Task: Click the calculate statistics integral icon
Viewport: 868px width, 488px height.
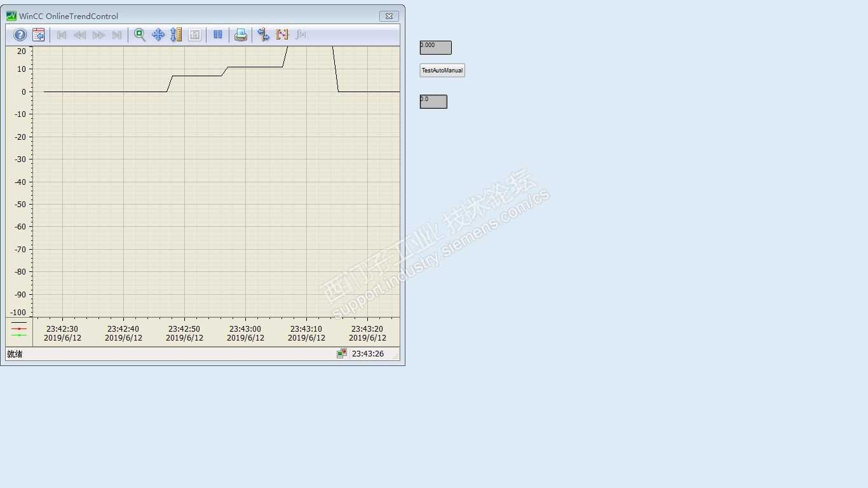Action: pos(301,35)
